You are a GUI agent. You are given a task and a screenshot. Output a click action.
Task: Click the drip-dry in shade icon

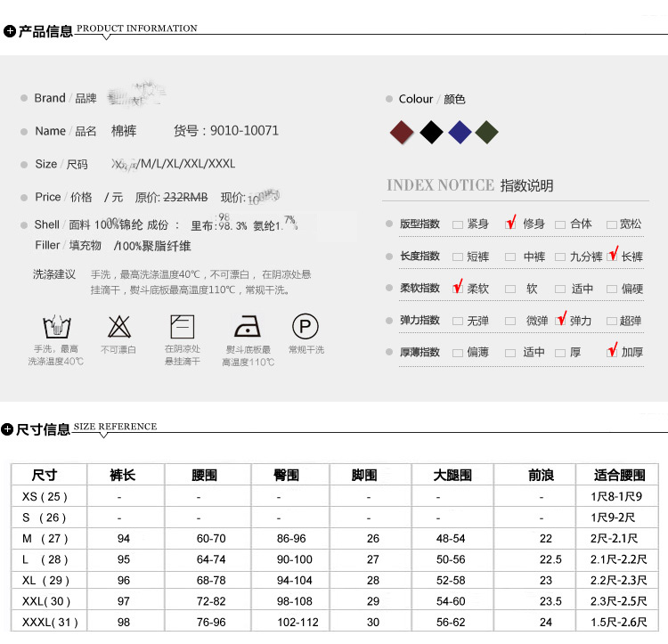coord(183,326)
